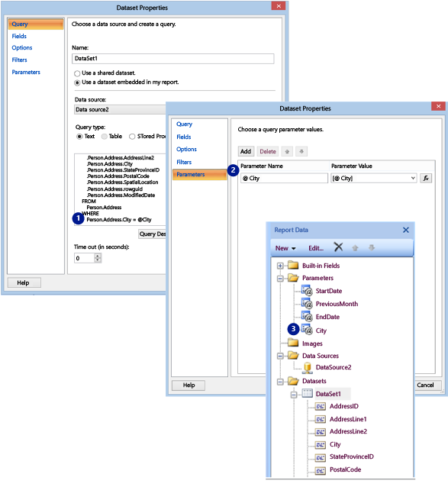
Task: Select 'Use a dataset embedded in my report'
Action: [77, 82]
